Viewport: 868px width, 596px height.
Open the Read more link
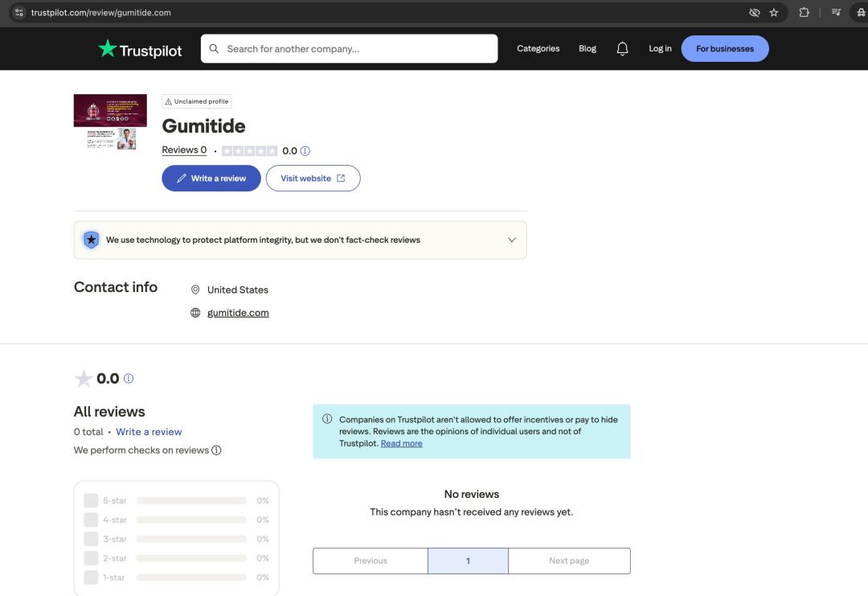(x=401, y=443)
